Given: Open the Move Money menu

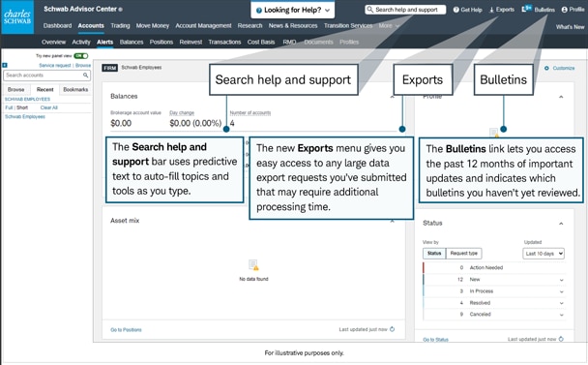Looking at the screenshot, I should (152, 25).
